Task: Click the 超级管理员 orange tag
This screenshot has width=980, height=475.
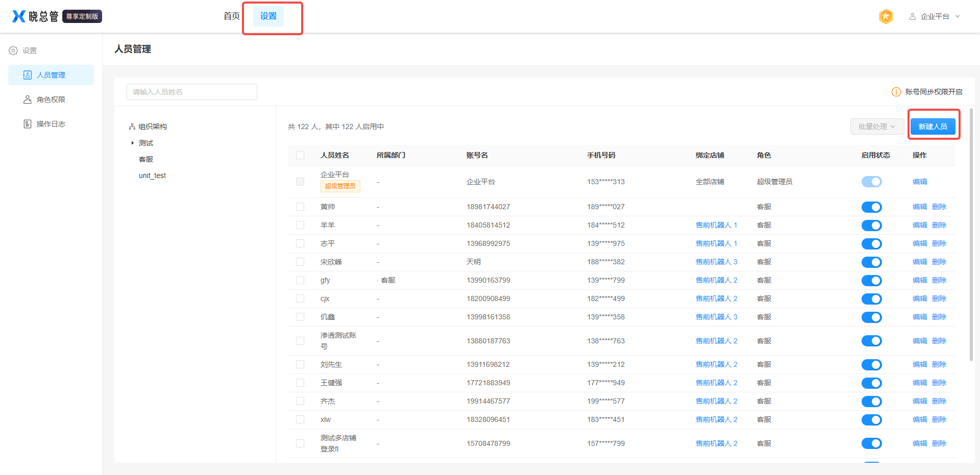Action: (x=340, y=186)
